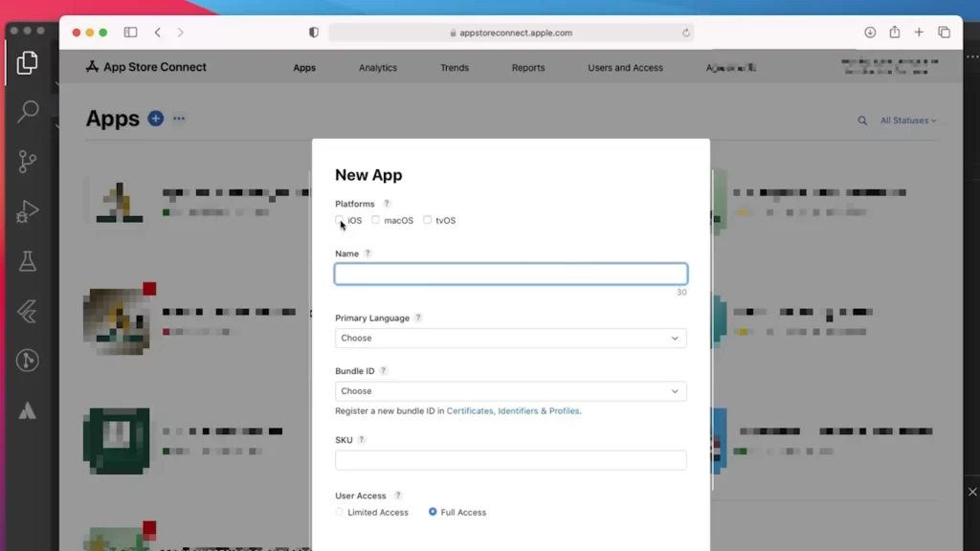980x551 pixels.
Task: Click the Safari share button in the toolbar
Action: pos(895,32)
